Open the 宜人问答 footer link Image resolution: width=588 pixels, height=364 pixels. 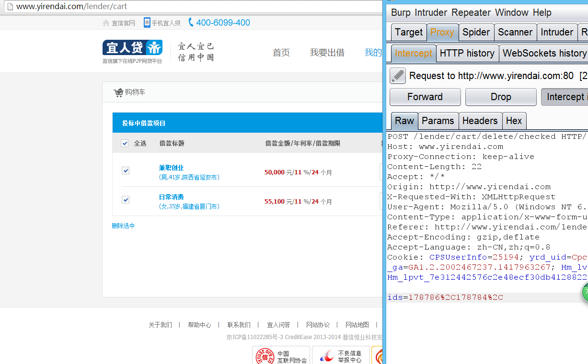[278, 325]
